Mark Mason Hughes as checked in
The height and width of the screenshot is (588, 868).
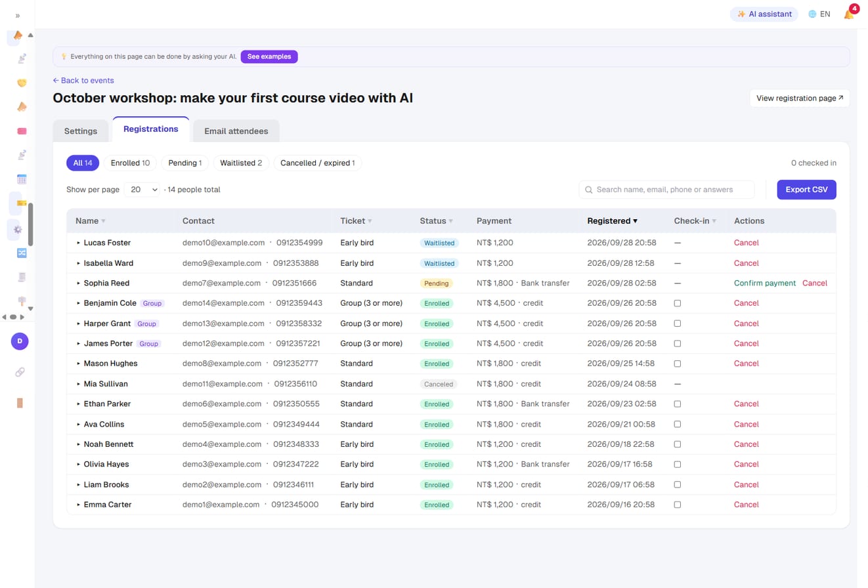[678, 364]
